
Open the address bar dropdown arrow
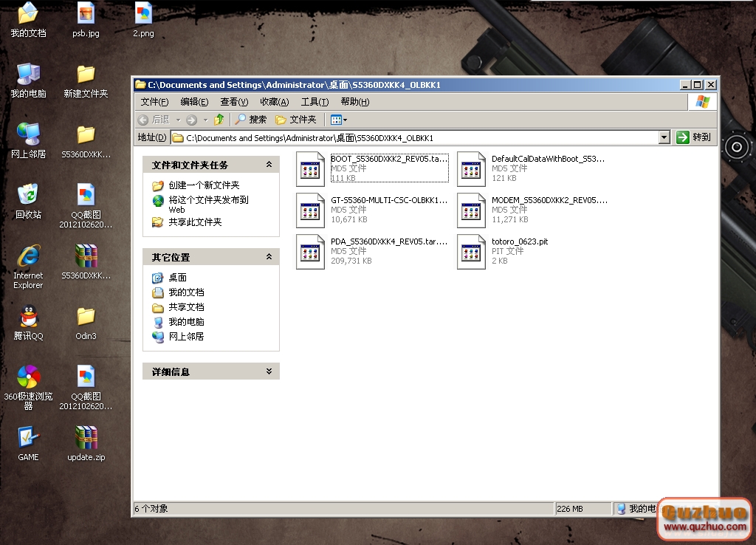664,137
